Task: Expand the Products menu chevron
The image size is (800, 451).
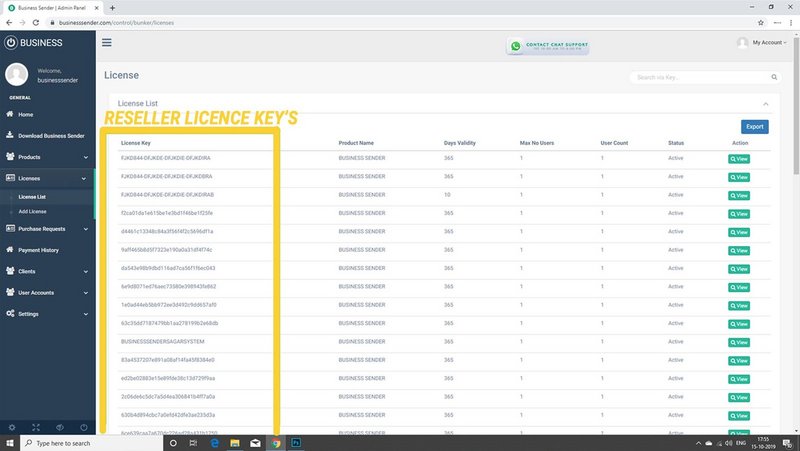Action: (x=86, y=157)
